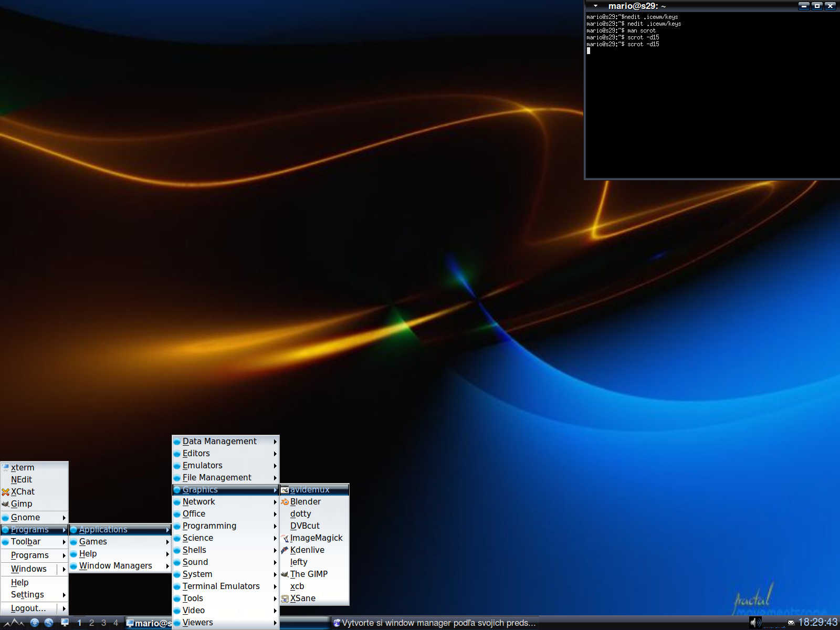Choose dotty in the Graphics submenu

click(x=314, y=513)
